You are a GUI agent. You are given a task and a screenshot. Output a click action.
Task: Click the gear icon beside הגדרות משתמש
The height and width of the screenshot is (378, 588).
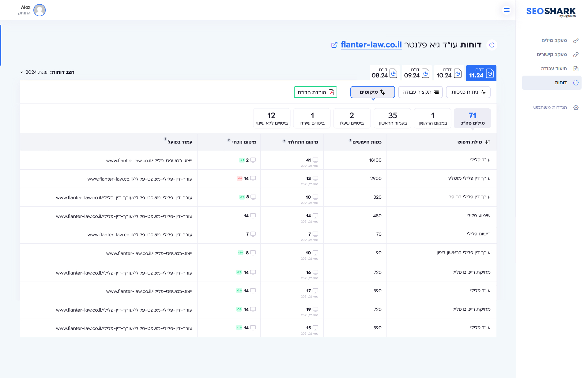coord(576,107)
